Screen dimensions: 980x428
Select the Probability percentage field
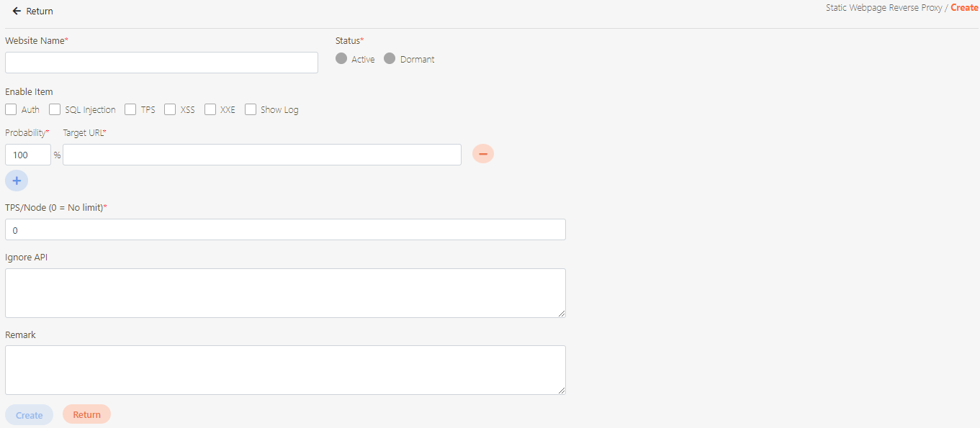pos(28,155)
